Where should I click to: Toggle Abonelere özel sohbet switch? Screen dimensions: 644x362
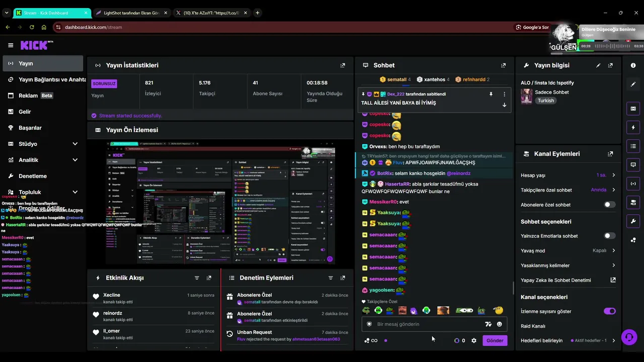[609, 205]
